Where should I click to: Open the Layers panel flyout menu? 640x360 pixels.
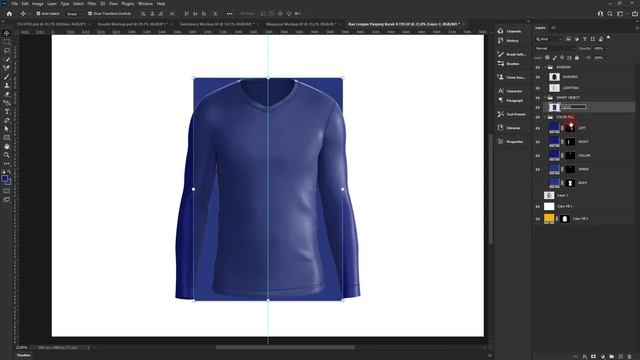click(636, 28)
